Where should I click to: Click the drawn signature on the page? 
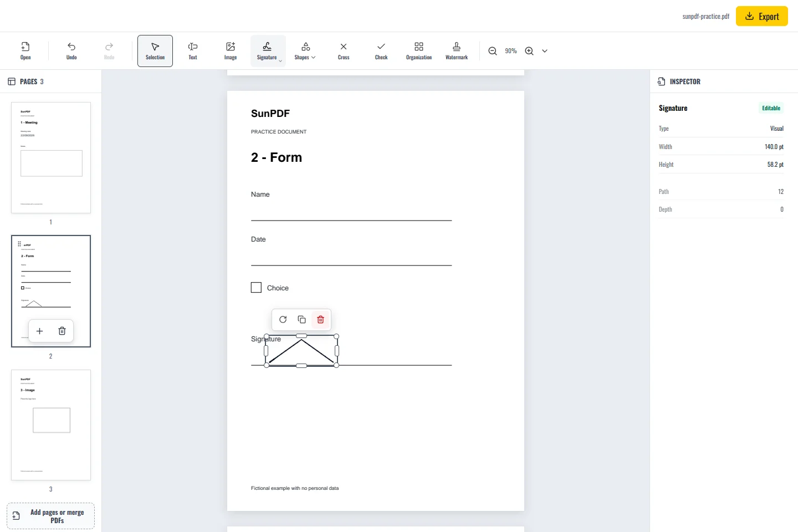click(301, 351)
